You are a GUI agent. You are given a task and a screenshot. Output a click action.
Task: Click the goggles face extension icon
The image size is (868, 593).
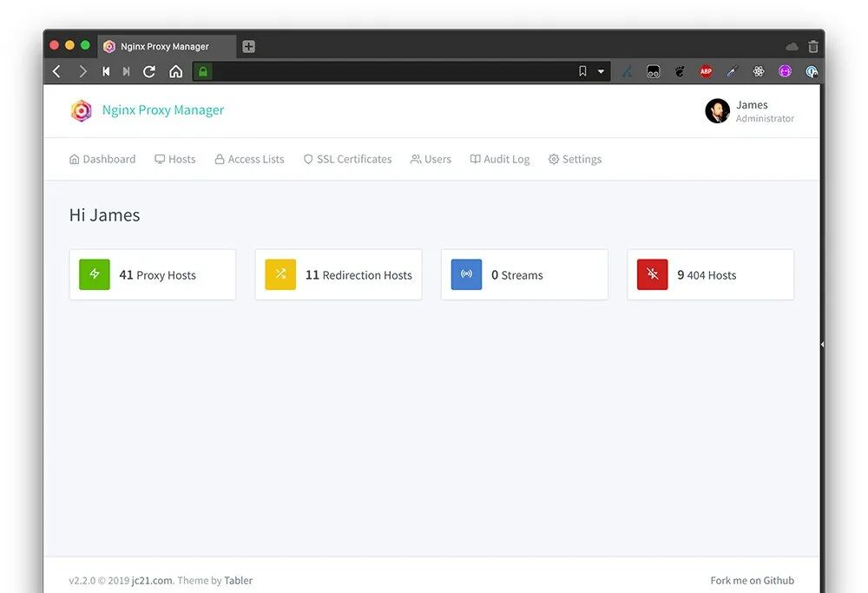click(654, 71)
